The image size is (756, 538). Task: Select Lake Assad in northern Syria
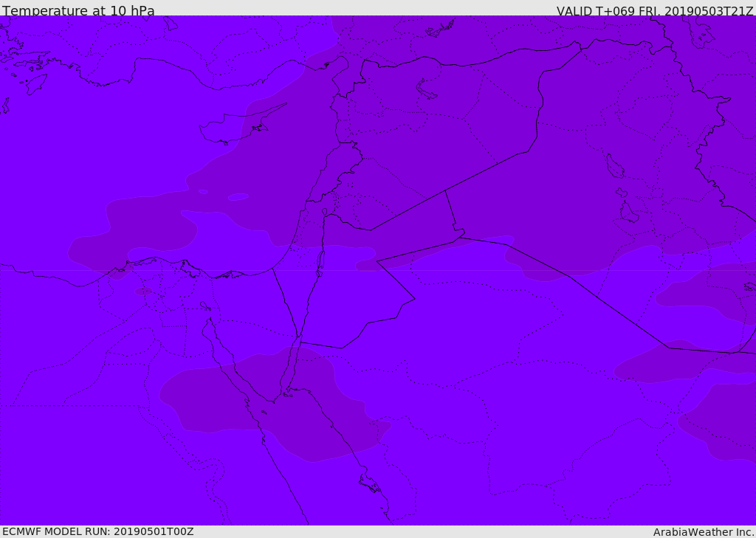(x=426, y=90)
